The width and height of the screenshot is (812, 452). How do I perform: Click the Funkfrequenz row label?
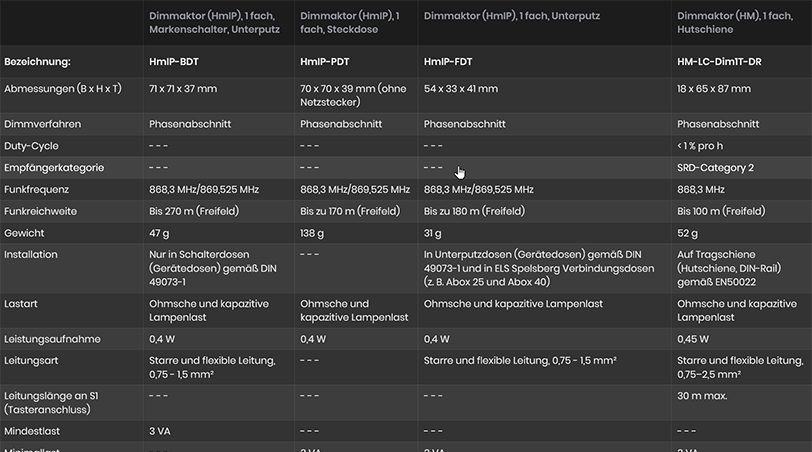[36, 189]
